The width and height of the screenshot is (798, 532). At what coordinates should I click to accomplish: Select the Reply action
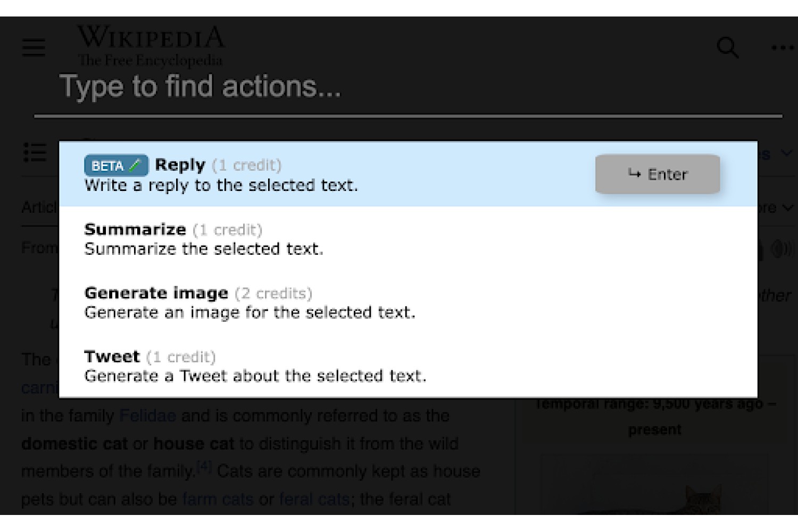pos(408,174)
